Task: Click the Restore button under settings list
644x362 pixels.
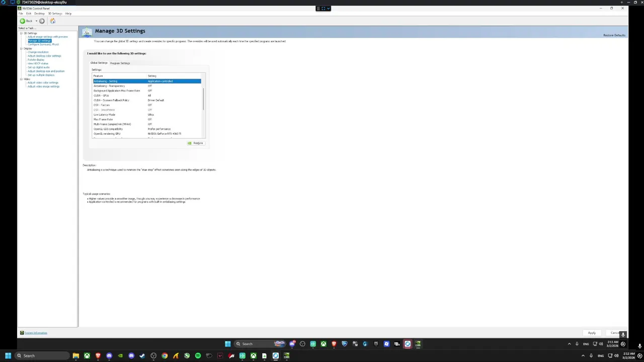Action: (195, 143)
